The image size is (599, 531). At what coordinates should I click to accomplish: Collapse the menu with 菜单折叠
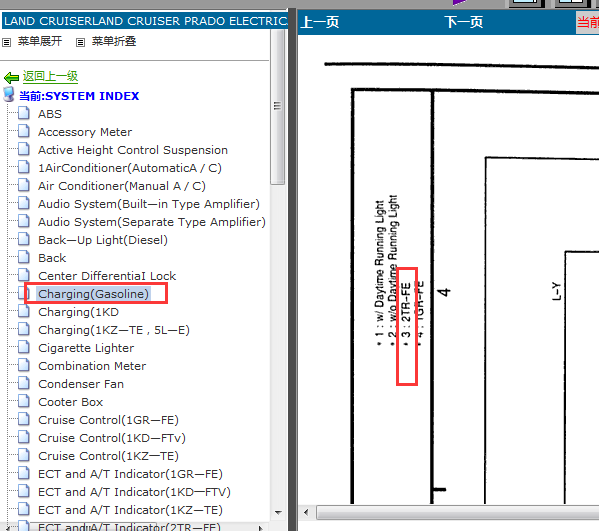[114, 41]
